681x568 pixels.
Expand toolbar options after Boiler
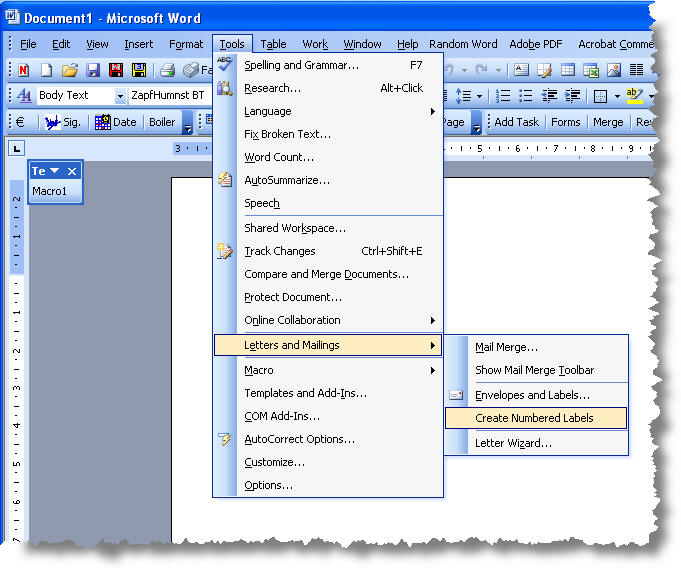pos(188,123)
